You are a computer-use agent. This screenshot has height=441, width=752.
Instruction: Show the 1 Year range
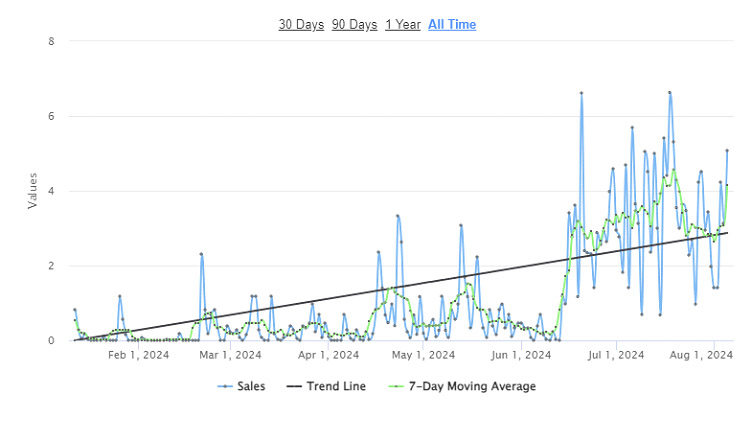coord(402,24)
